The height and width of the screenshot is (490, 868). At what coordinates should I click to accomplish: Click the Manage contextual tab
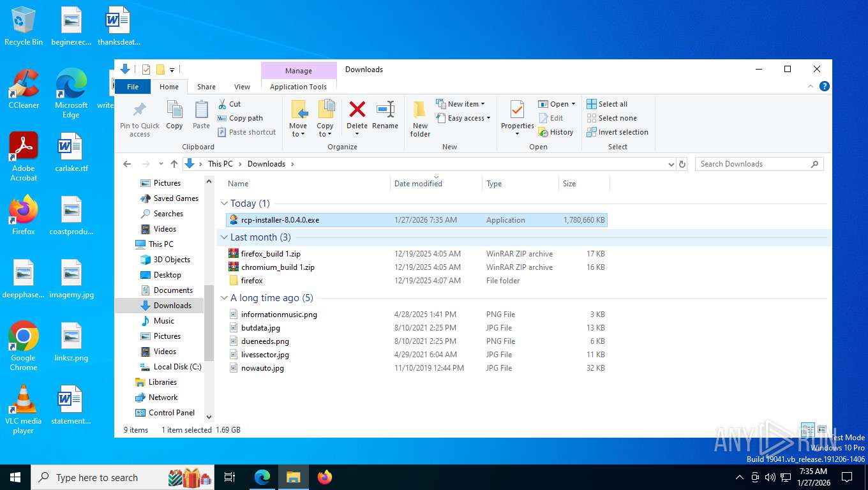299,71
